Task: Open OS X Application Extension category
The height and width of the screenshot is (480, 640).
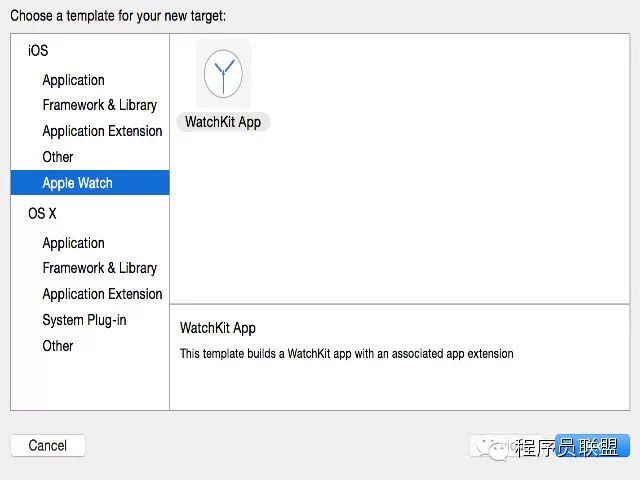Action: (x=102, y=294)
